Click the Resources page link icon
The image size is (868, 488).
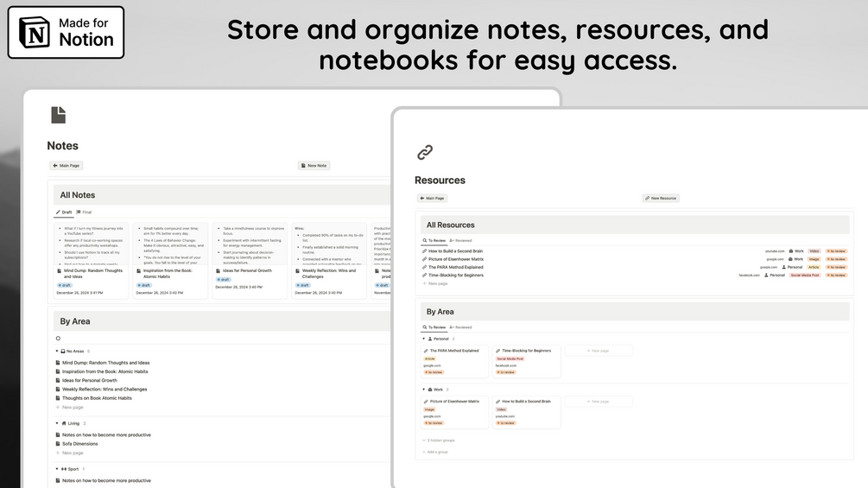425,152
